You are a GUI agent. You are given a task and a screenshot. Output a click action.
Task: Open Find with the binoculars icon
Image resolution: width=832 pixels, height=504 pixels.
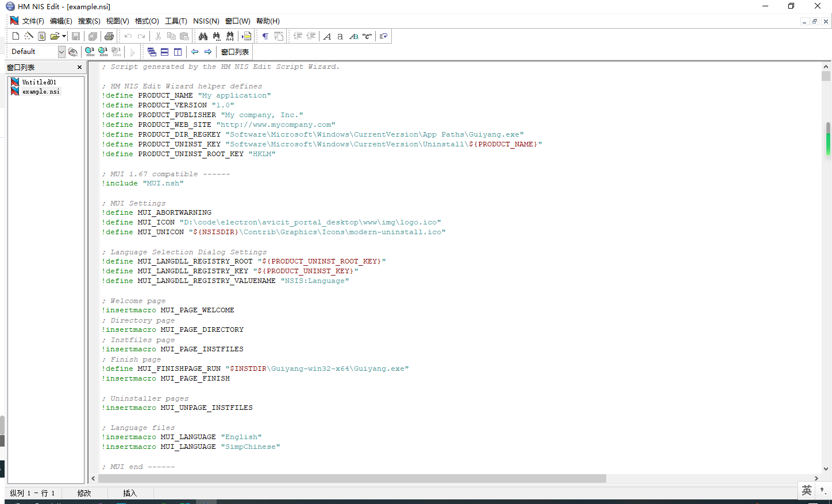coord(203,36)
